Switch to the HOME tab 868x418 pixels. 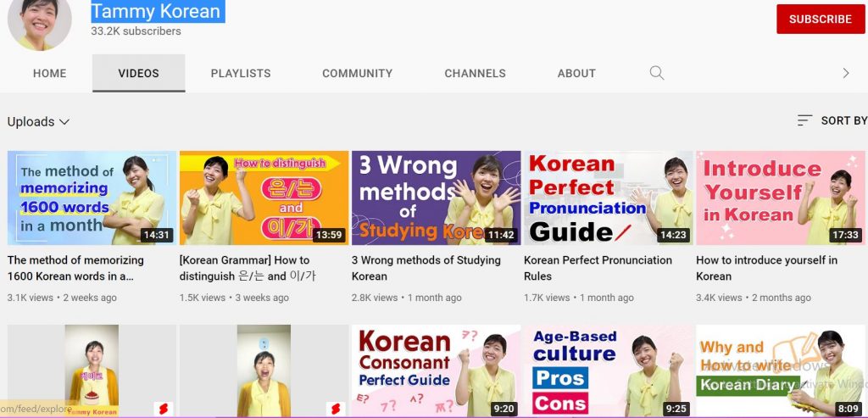pyautogui.click(x=50, y=73)
